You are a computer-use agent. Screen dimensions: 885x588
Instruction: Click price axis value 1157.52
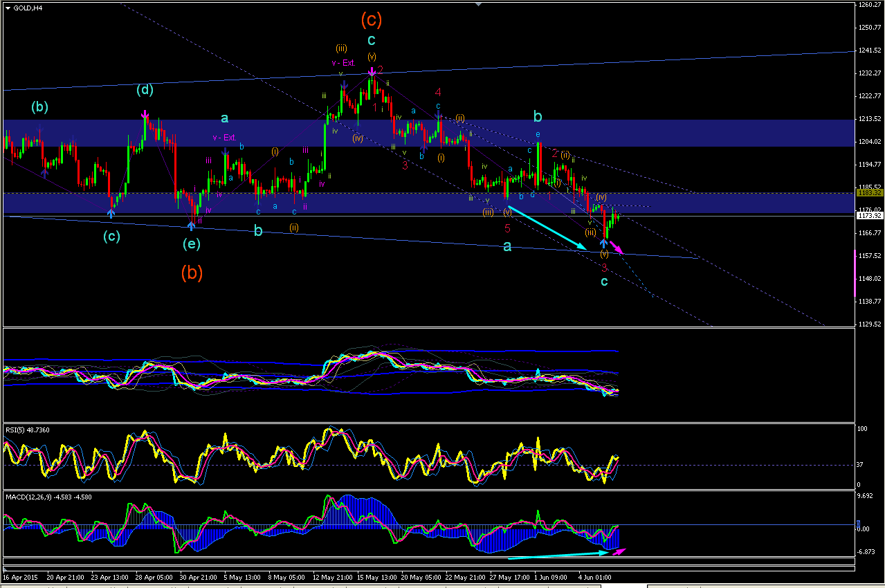pos(870,256)
